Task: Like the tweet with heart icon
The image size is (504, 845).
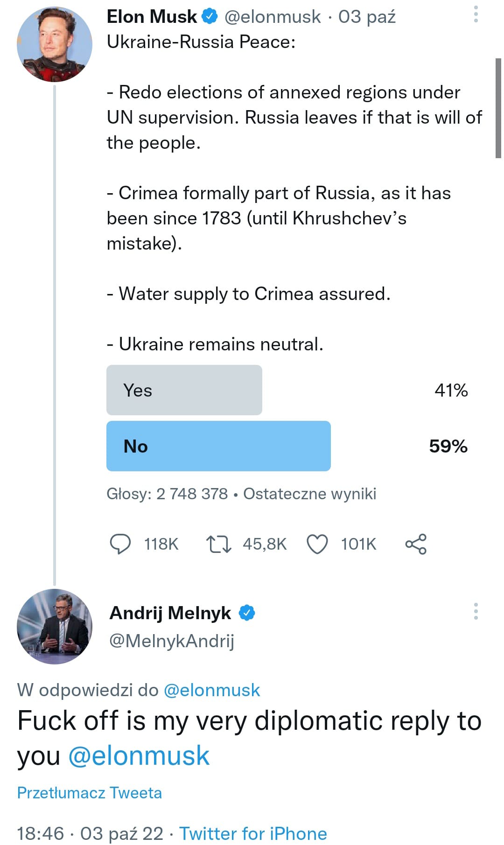Action: coord(317,544)
